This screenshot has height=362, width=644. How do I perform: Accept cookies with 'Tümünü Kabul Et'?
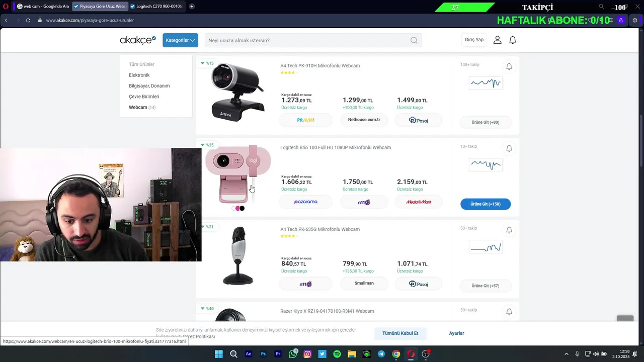pos(400,333)
